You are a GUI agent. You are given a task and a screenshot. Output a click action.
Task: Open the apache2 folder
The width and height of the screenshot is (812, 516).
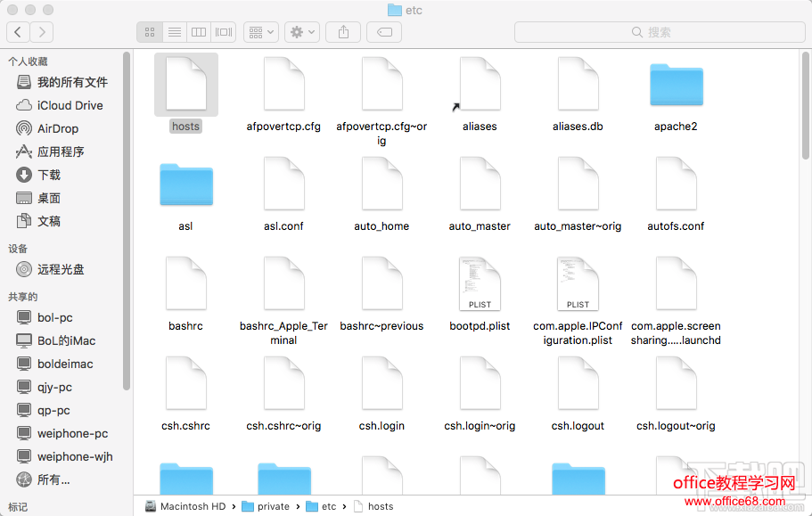[676, 86]
